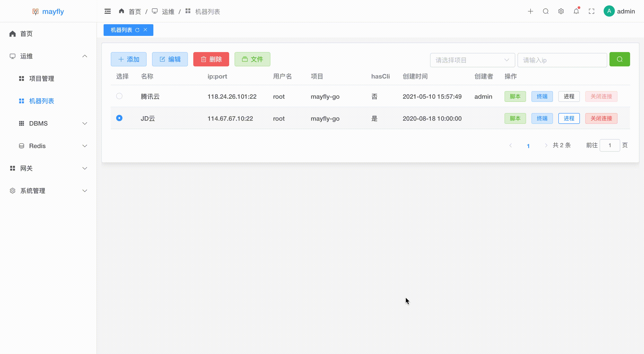Image resolution: width=644 pixels, height=354 pixels.
Task: Go to 首页 in the sidebar
Action: [x=26, y=34]
